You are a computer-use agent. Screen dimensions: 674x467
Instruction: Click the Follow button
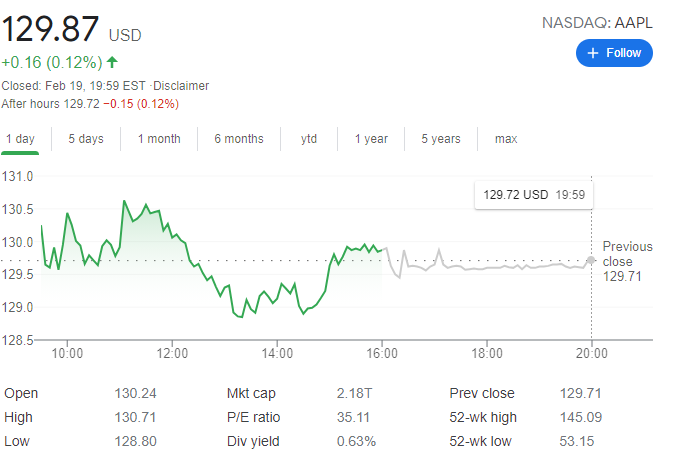coord(614,53)
